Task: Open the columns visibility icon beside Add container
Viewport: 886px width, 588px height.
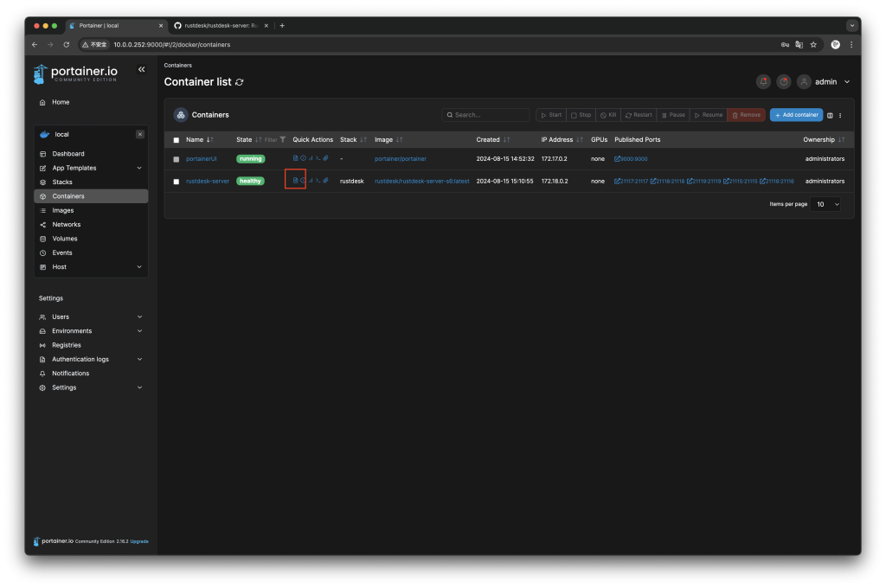Action: click(x=830, y=115)
